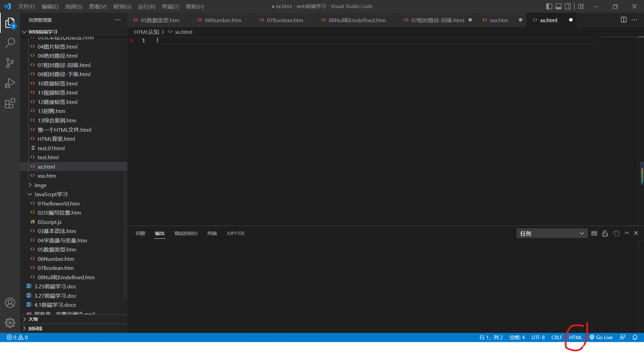The height and width of the screenshot is (352, 644).
Task: Toggle bottom panel layout icon
Action: (558, 6)
